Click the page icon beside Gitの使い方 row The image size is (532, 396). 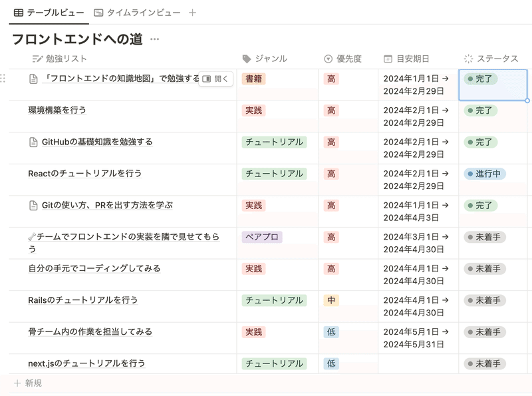pos(33,206)
